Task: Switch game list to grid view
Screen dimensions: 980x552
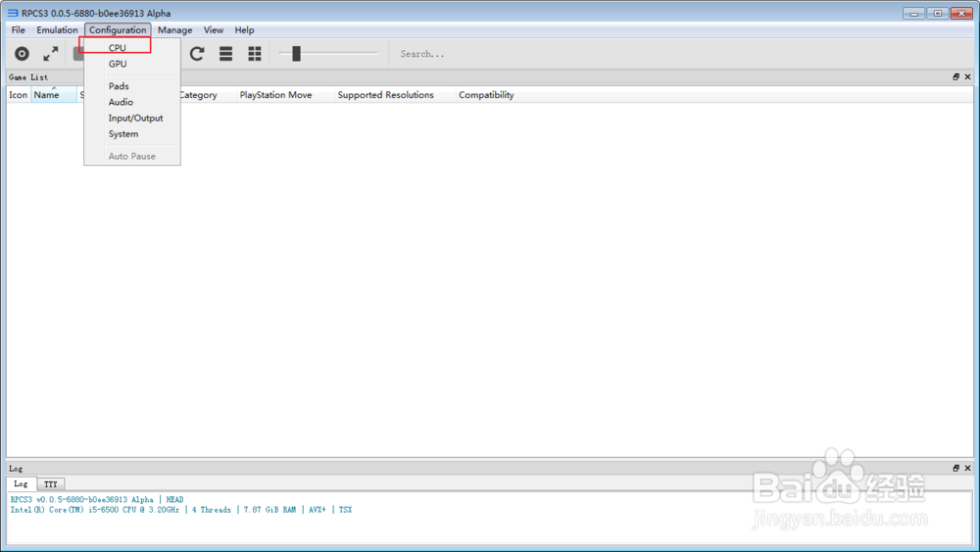Action: [255, 54]
